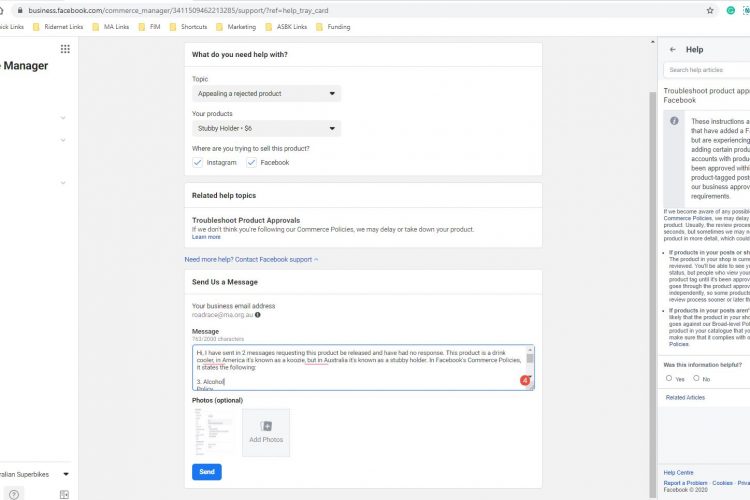The image size is (750, 500).
Task: Click the Related help topics heading
Action: [x=224, y=195]
